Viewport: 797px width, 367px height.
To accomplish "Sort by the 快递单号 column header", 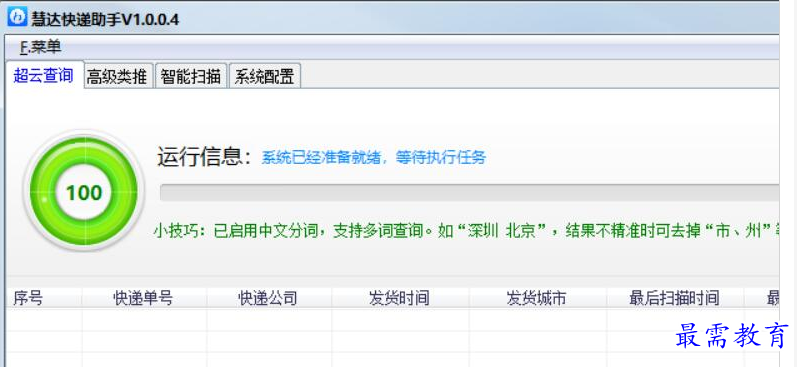I will pos(144,298).
